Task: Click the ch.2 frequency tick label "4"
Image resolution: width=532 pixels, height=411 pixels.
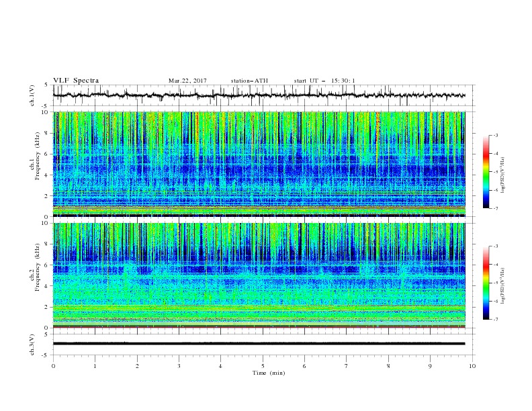Action: (x=47, y=286)
